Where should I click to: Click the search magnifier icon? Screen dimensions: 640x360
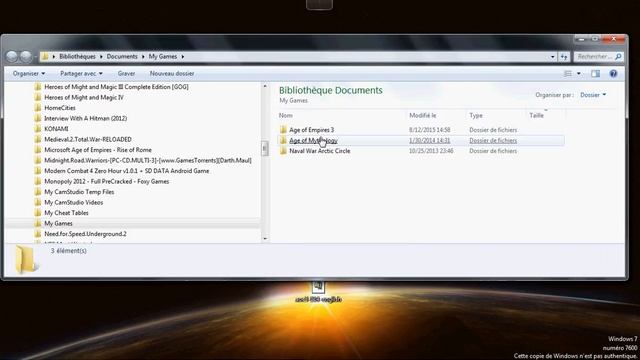[618, 56]
